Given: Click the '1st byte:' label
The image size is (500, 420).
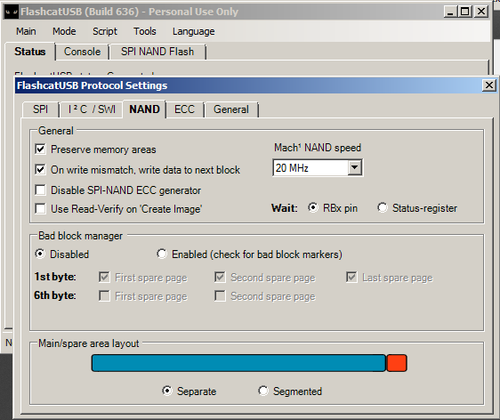Looking at the screenshot, I should pyautogui.click(x=55, y=277).
